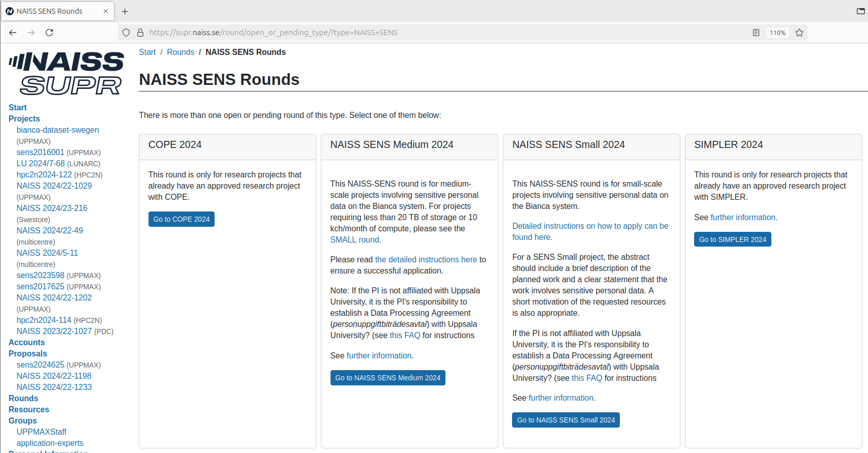The image size is (868, 453).
Task: Open 'Detailed instructions on how to apply' link
Action: click(590, 231)
